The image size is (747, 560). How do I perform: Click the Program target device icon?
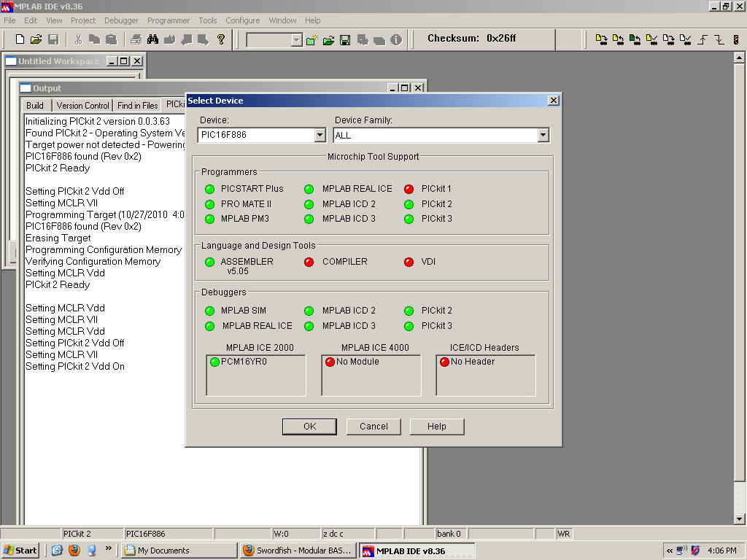click(601, 39)
